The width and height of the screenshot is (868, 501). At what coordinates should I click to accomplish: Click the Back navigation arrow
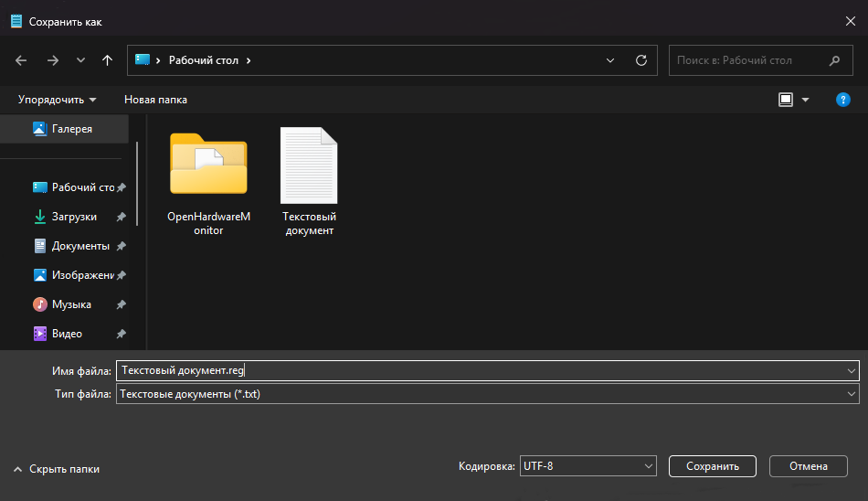click(22, 60)
